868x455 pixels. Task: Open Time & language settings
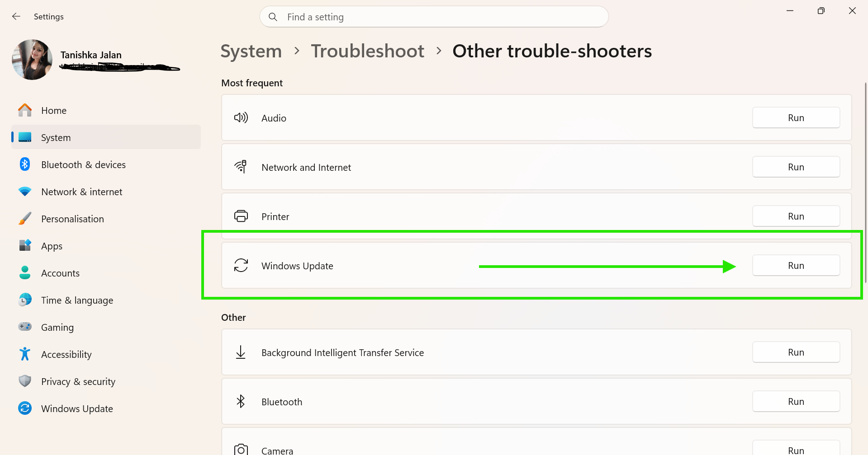pos(106,300)
